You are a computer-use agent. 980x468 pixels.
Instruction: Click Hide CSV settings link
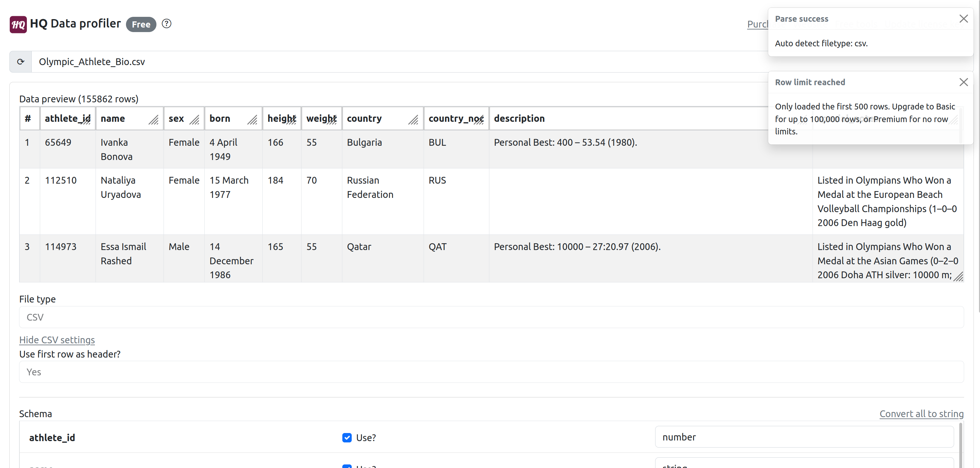coord(57,340)
